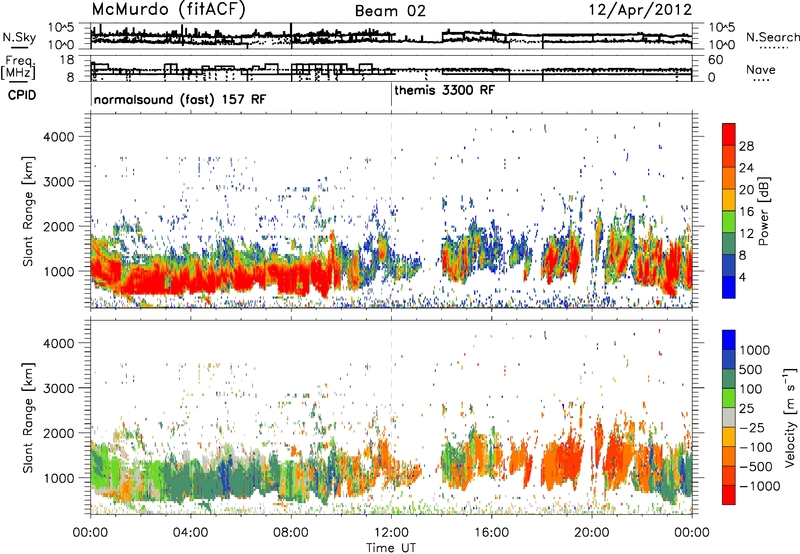
Task: Select "2000" tick on the Power panel axis
Action: [59, 226]
